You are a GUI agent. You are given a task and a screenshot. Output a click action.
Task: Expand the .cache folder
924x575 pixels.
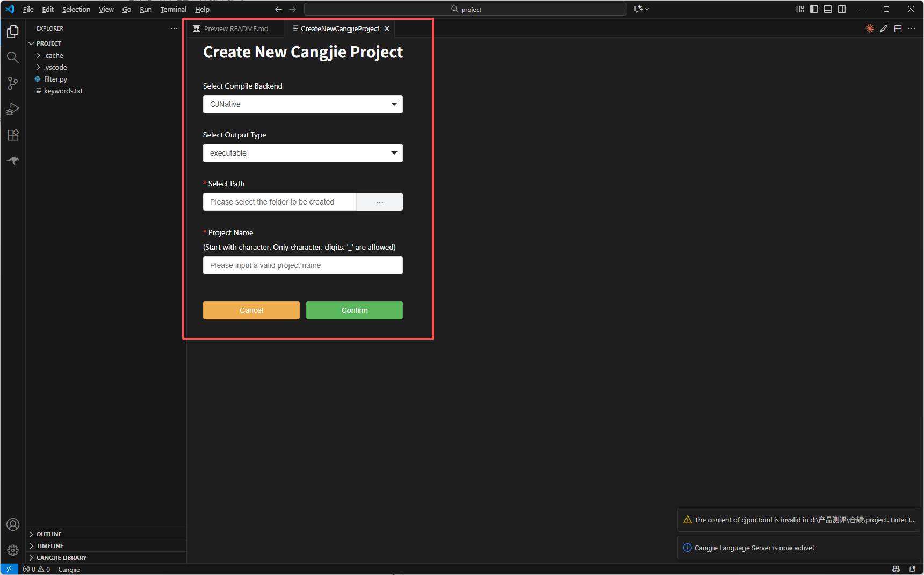point(106,55)
